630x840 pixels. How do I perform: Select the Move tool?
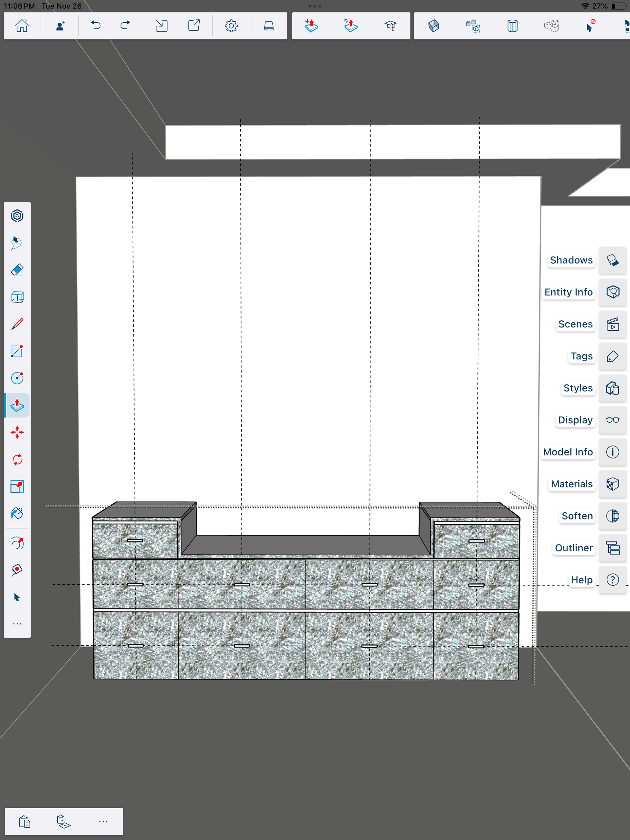[17, 432]
